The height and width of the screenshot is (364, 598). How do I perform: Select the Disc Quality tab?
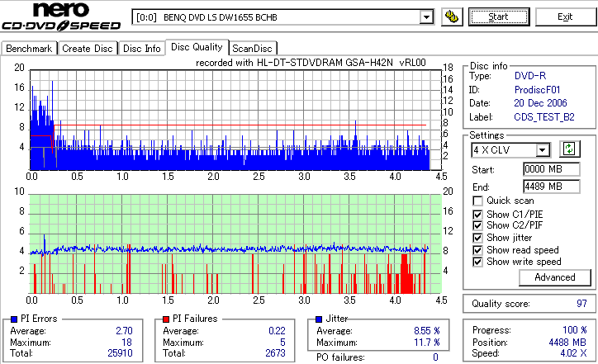click(197, 47)
